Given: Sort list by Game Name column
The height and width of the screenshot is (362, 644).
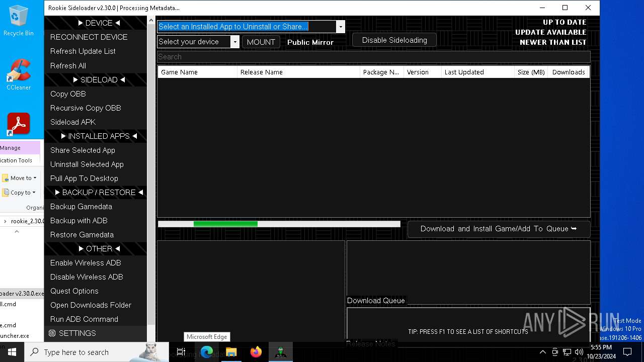Looking at the screenshot, I should (x=197, y=72).
